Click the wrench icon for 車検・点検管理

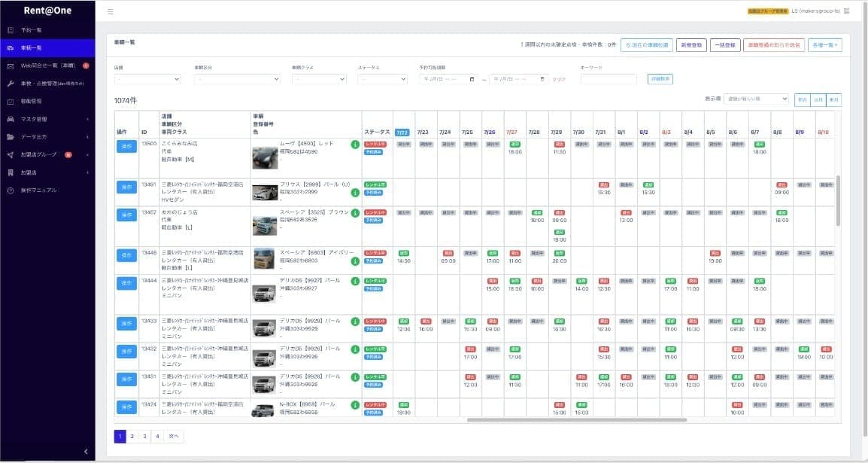click(11, 83)
